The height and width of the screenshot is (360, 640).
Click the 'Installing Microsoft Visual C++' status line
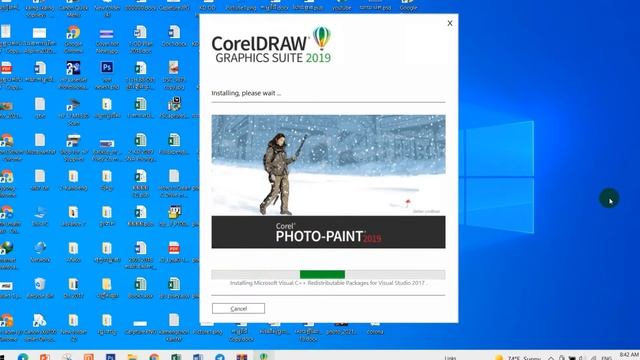328,283
